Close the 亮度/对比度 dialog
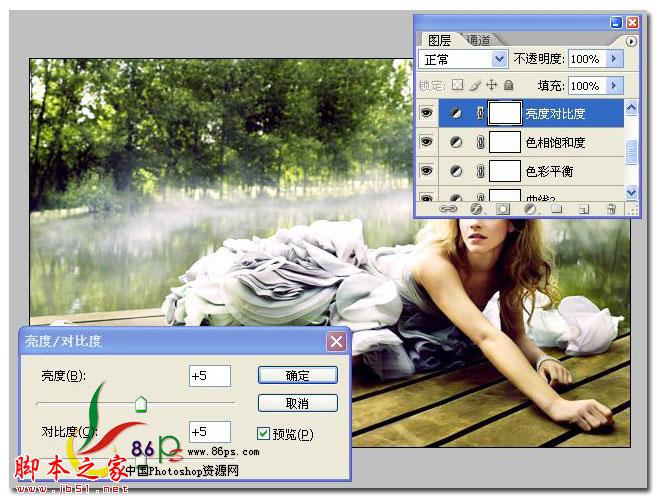 pyautogui.click(x=336, y=341)
